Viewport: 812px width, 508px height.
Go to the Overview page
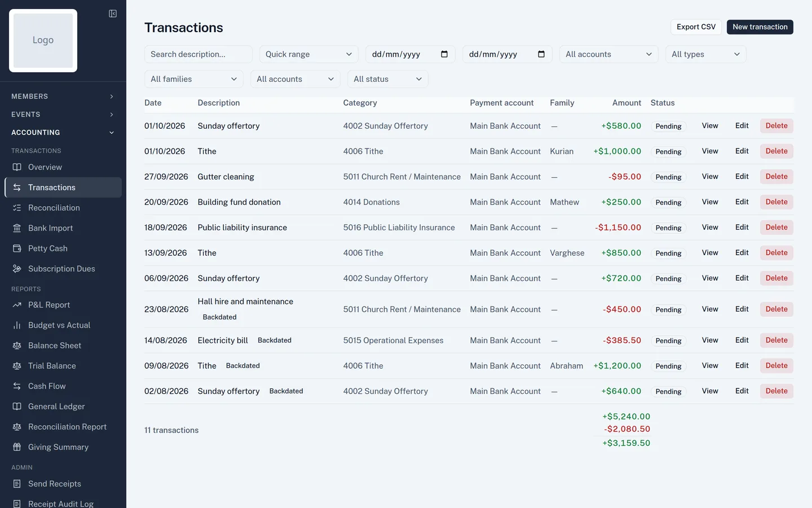pos(63,167)
